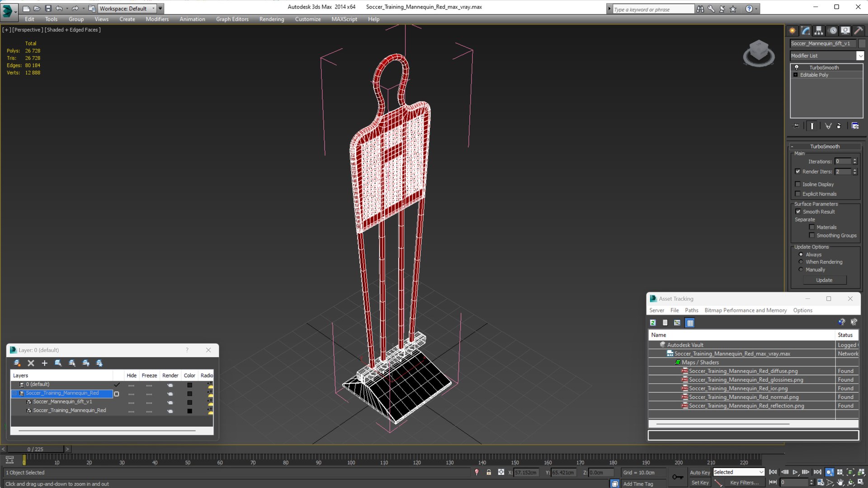This screenshot has width=868, height=488.
Task: Enable the Isoline Display checkbox
Action: (x=798, y=184)
